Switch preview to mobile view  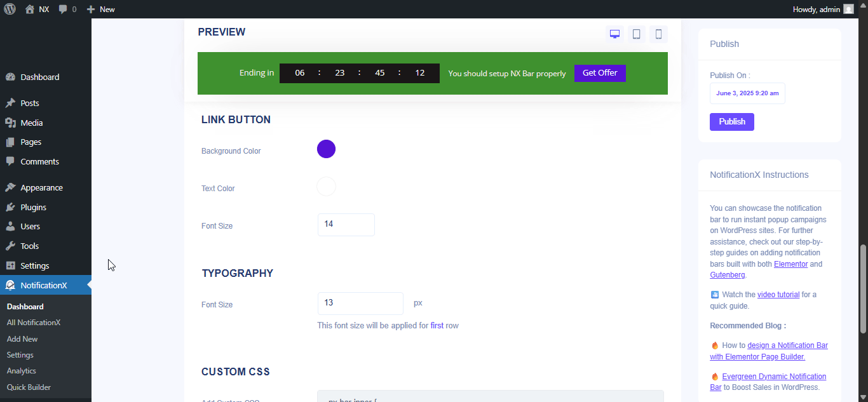click(658, 34)
